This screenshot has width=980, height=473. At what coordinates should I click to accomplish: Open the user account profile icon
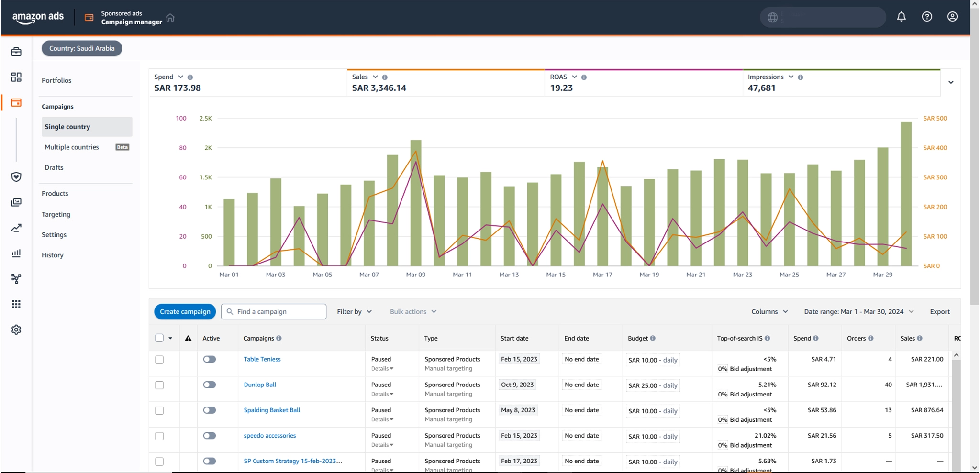[x=952, y=17]
